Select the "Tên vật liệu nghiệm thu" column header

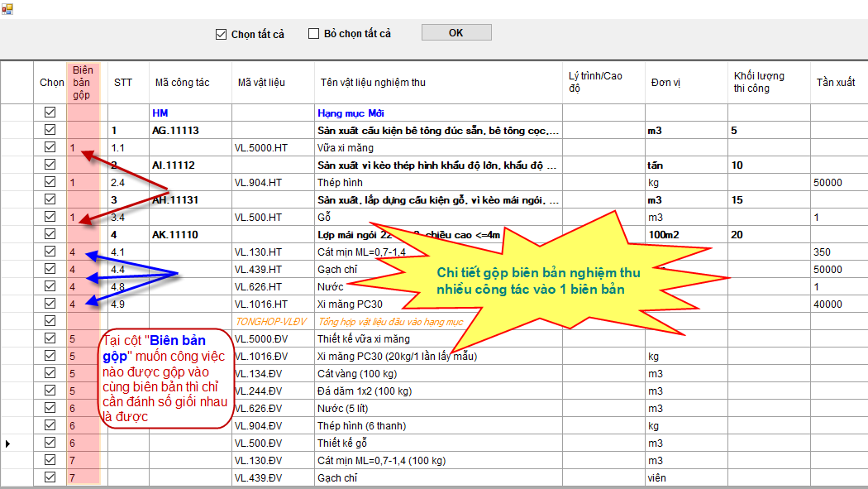[438, 83]
